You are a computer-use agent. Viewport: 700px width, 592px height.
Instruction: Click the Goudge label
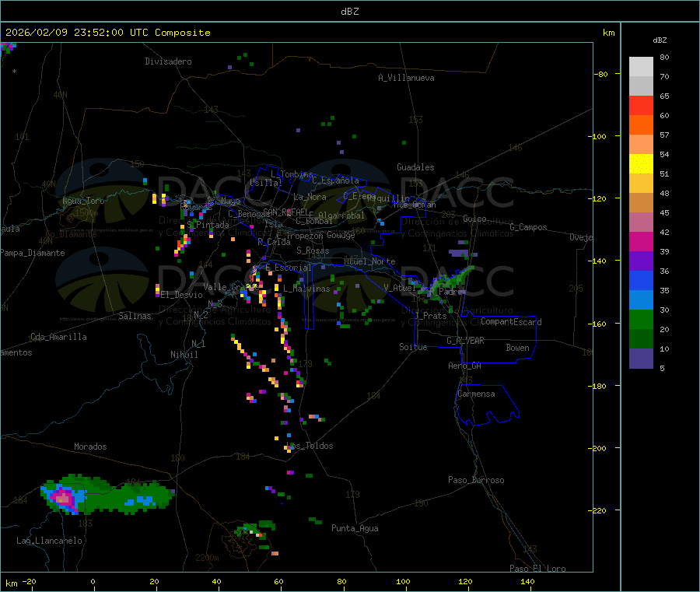click(x=340, y=235)
